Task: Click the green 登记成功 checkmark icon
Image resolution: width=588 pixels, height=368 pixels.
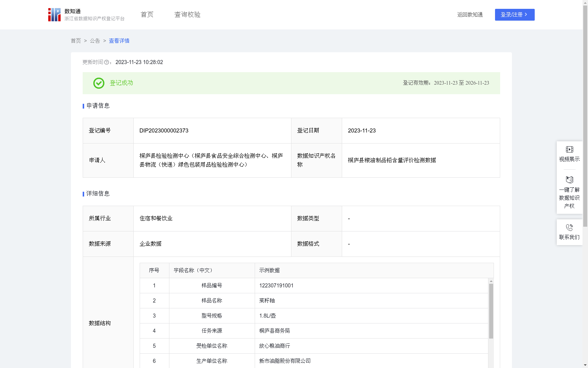Action: pyautogui.click(x=98, y=83)
